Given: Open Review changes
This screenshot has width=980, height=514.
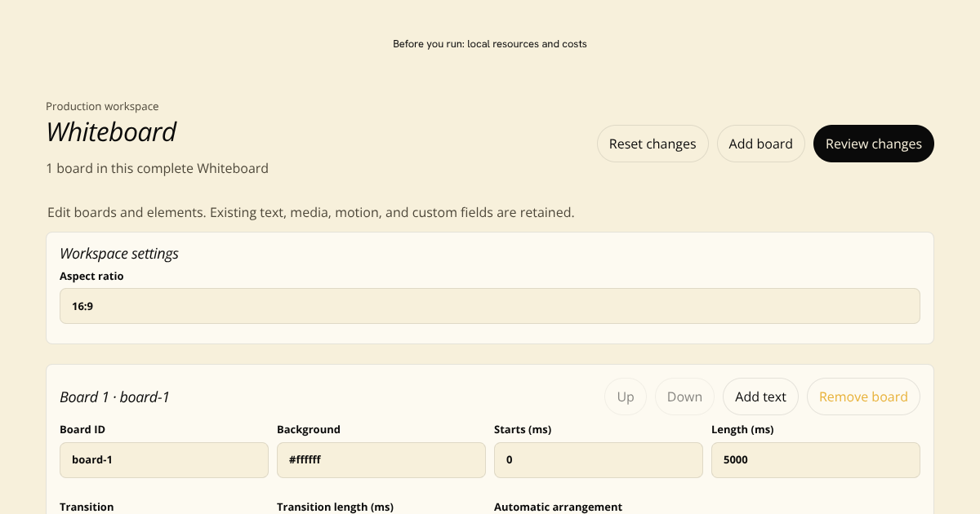Looking at the screenshot, I should 874,144.
